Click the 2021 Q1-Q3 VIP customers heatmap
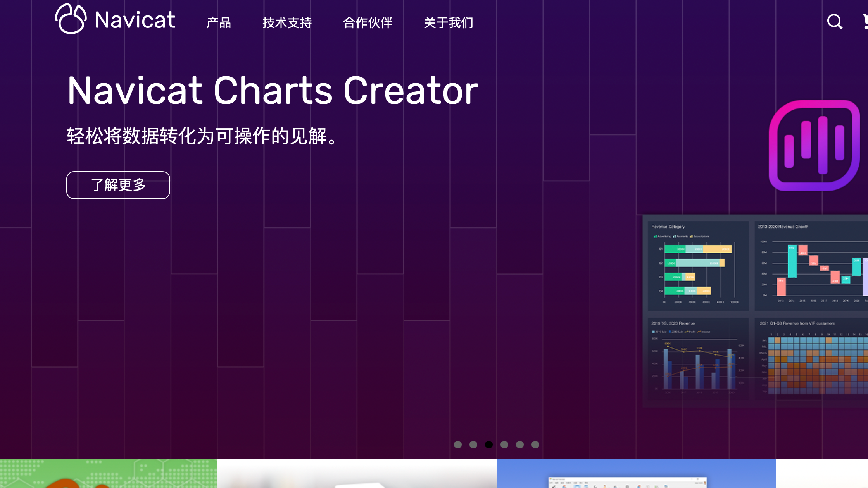868x488 pixels. pos(811,359)
